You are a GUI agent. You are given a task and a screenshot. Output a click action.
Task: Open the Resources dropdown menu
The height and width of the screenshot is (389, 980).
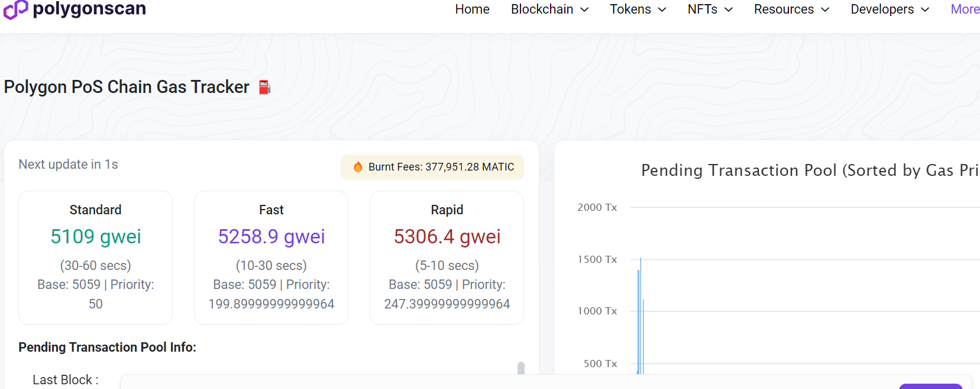791,9
